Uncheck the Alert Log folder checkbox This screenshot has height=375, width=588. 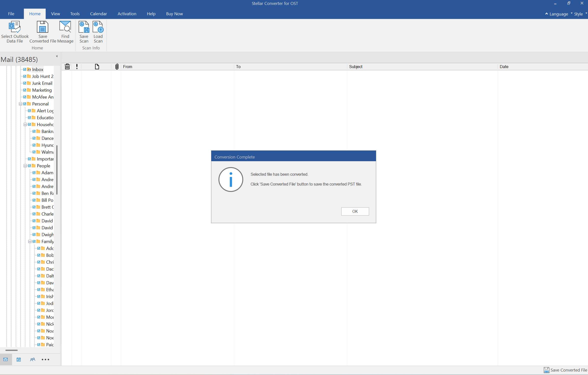(29, 111)
